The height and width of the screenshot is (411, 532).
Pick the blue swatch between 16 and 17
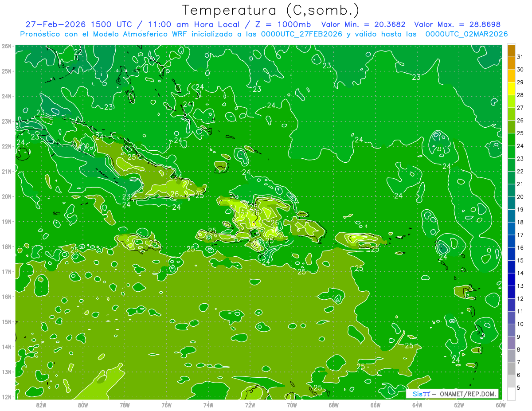[x=511, y=241]
